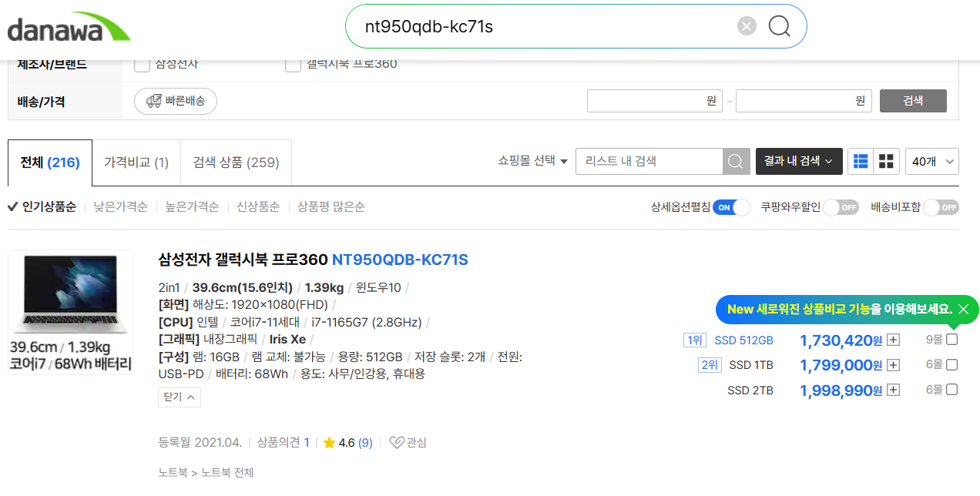This screenshot has height=496, width=980.
Task: Click the 1,998,990원 price link
Action: (x=841, y=390)
